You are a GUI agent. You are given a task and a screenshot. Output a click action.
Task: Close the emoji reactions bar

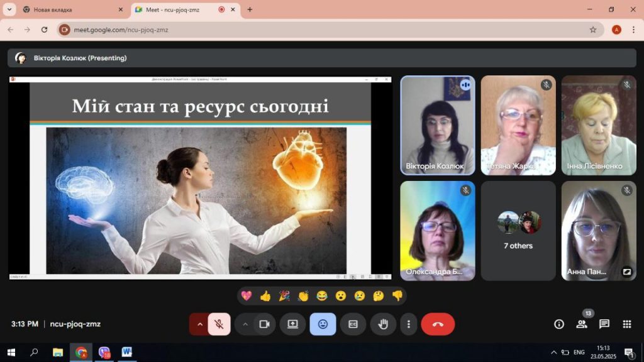click(x=323, y=324)
